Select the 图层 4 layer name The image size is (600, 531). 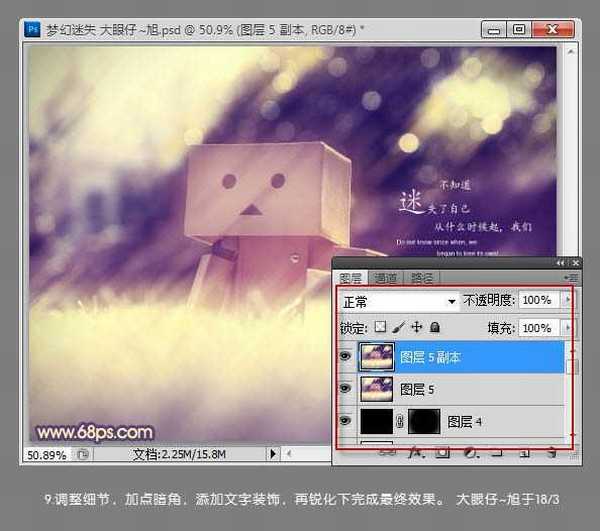click(464, 422)
